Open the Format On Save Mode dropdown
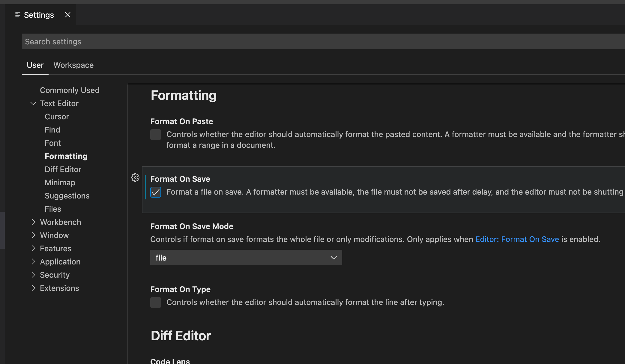The width and height of the screenshot is (625, 364). point(246,258)
